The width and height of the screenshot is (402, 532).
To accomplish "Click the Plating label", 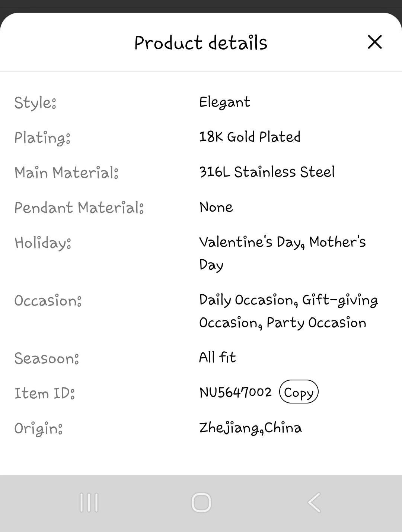I will [42, 137].
